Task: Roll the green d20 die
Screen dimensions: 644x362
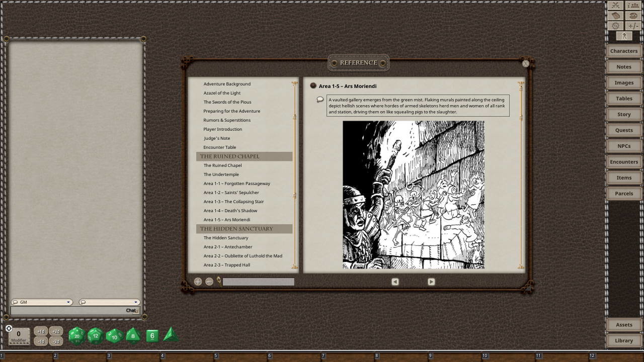Action: (x=76, y=335)
